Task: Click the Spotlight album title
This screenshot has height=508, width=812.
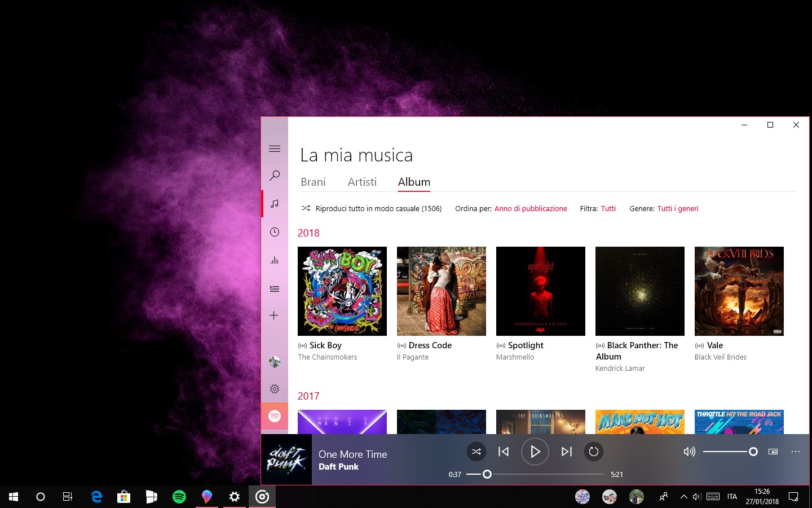Action: [x=526, y=345]
